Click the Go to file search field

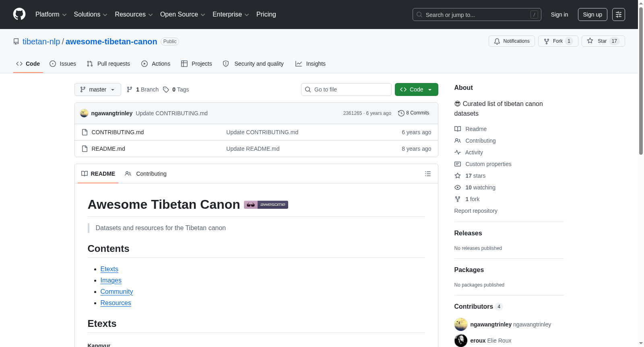[x=346, y=89]
